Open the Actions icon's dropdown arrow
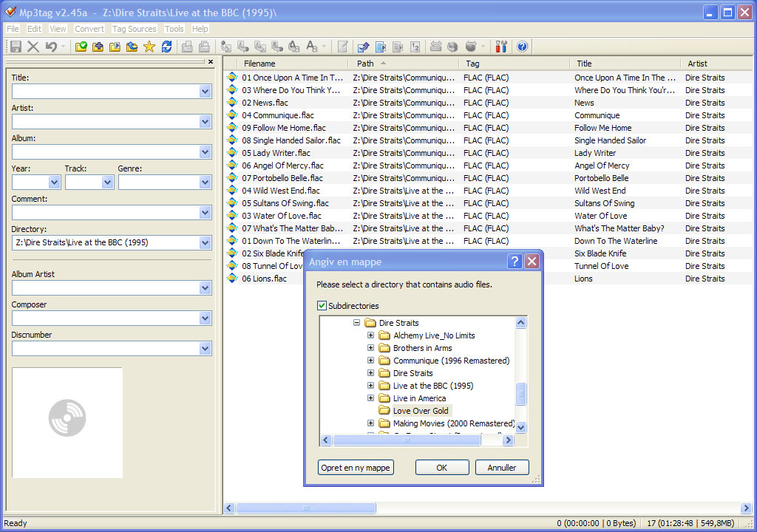 324,47
